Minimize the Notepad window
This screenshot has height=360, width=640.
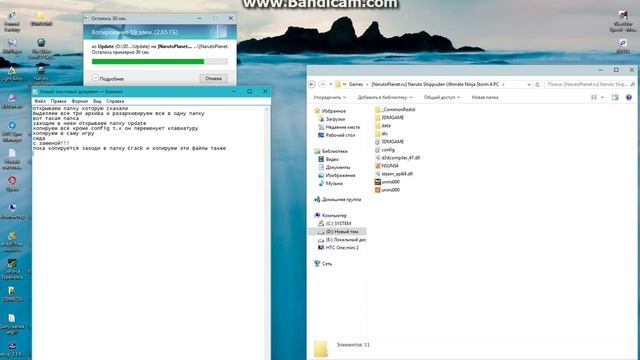coord(234,91)
